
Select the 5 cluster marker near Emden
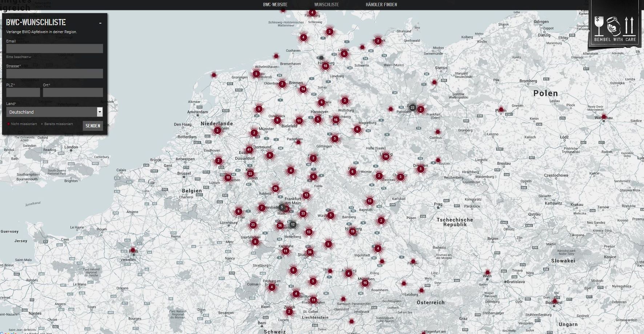pyautogui.click(x=256, y=74)
